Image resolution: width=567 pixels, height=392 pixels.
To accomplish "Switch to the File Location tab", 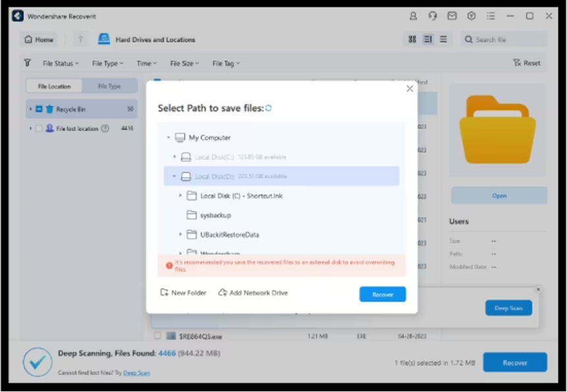I will point(54,86).
